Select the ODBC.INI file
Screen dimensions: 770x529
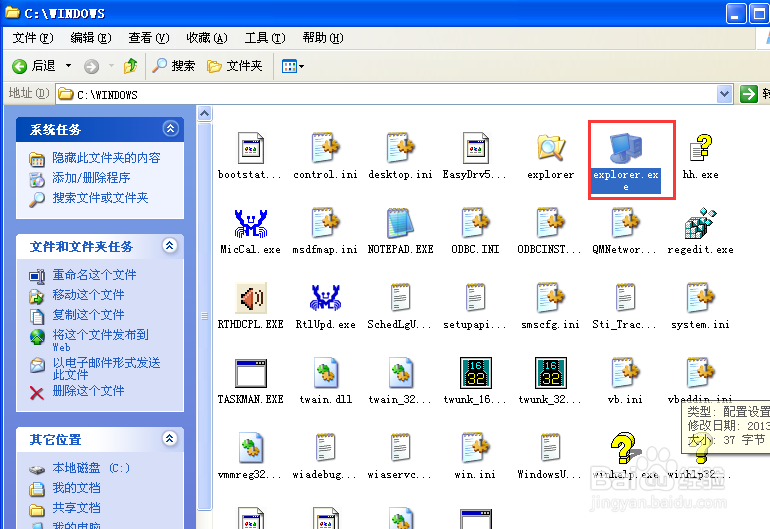coord(475,223)
